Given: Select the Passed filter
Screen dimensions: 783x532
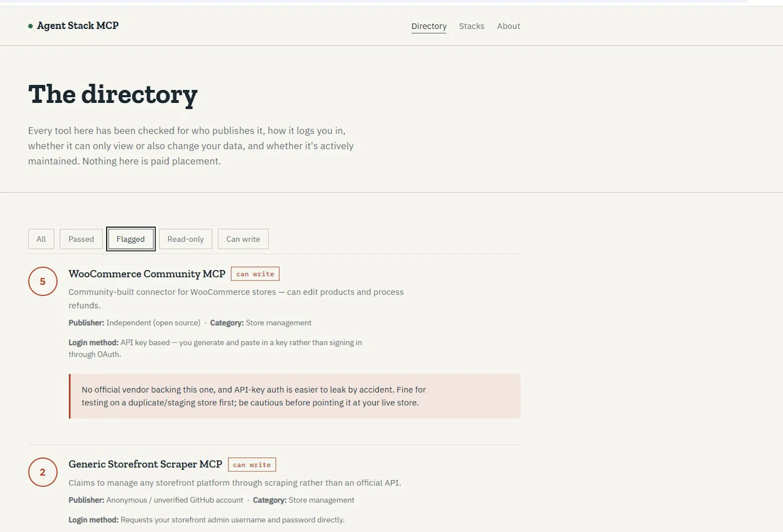Looking at the screenshot, I should 81,239.
